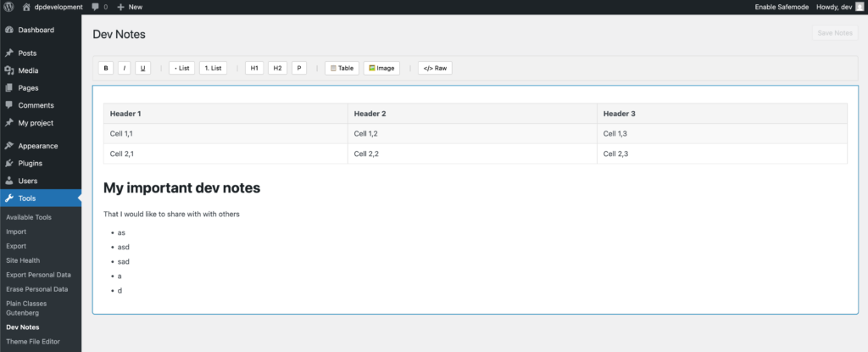Viewport: 868px width, 352px height.
Task: Click the Cell 2,3 table cell
Action: (722, 154)
